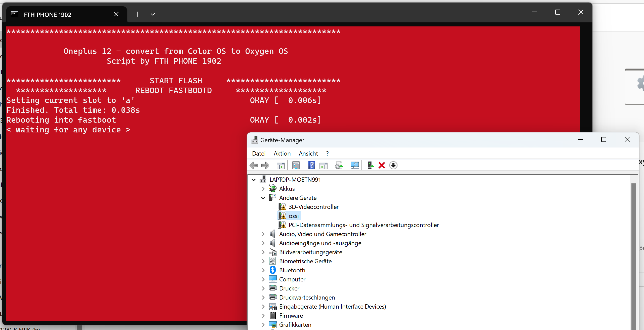Click the gear icon at right screen edge
Screen dimensions: 644x330
tap(640, 84)
